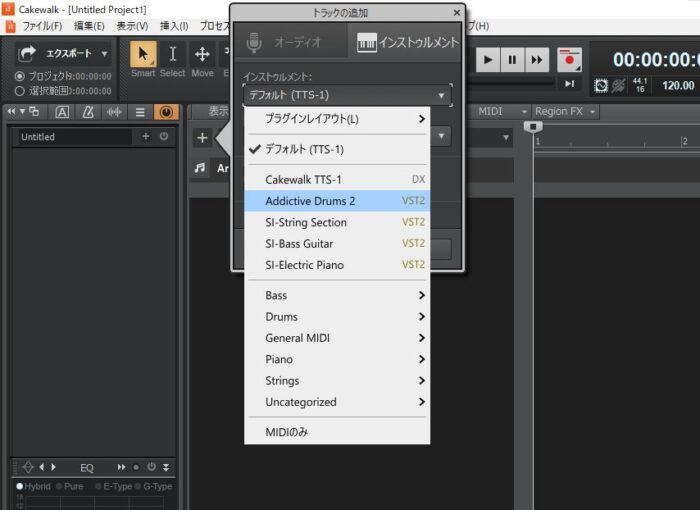Toggle ProChannel power button beside Untitled
Screen dimensions: 700x510
[164, 136]
